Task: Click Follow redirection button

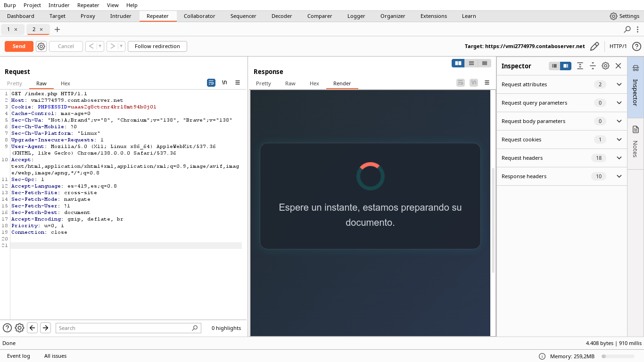Action: [x=157, y=46]
